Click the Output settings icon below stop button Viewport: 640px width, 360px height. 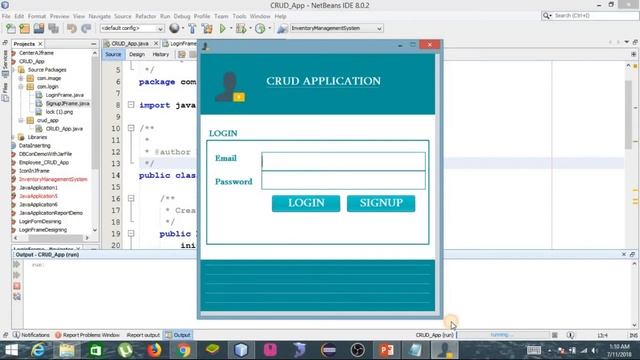click(17, 296)
